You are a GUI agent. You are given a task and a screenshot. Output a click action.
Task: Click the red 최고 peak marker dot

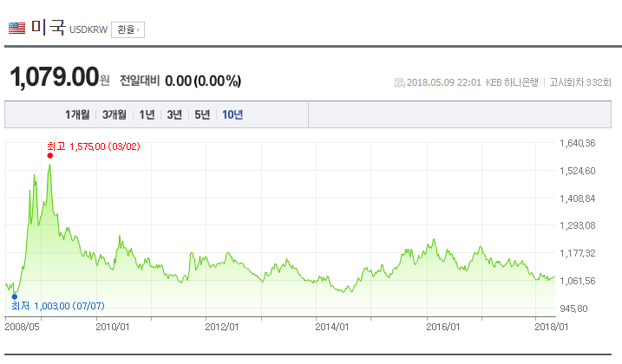click(x=50, y=156)
